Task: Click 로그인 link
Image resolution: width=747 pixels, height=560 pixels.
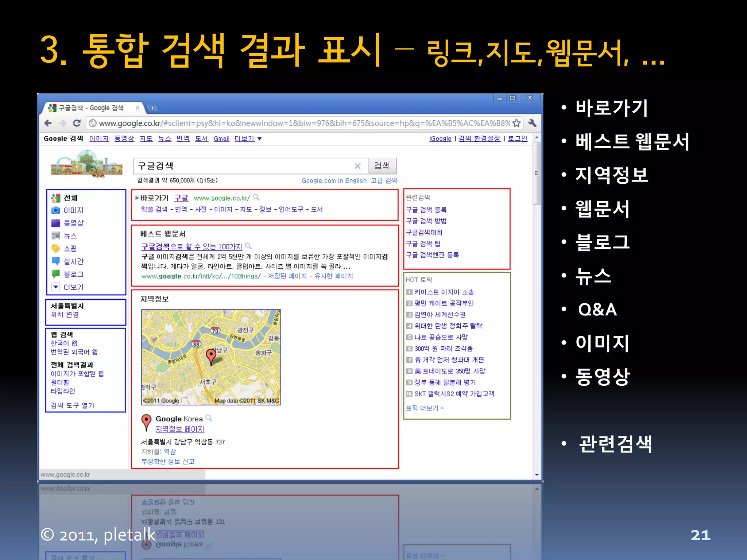Action: pos(518,139)
